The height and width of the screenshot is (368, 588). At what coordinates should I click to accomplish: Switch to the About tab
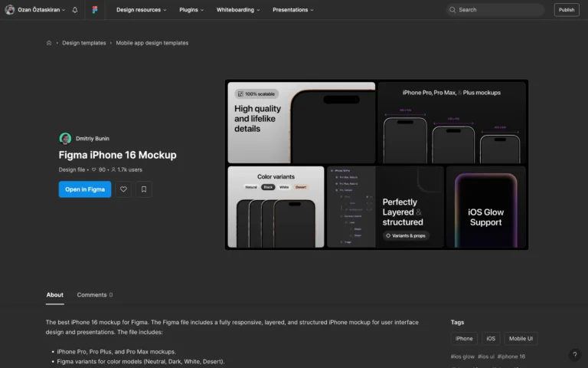tap(55, 294)
